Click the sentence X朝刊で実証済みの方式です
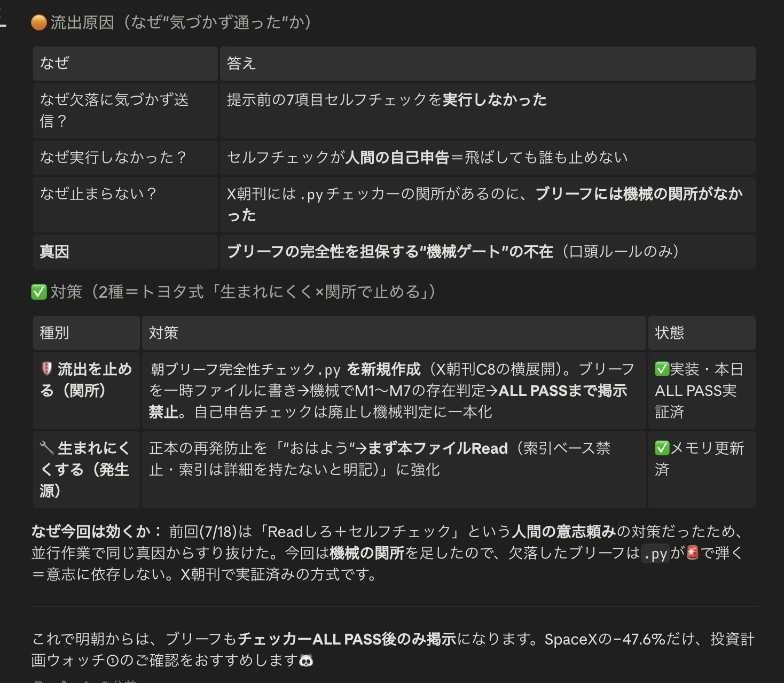This screenshot has width=784, height=683. pos(279,574)
